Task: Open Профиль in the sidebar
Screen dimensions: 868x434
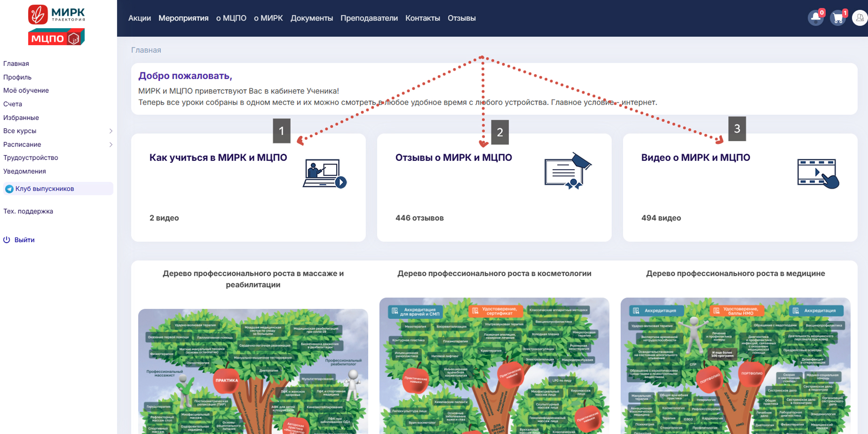Action: 17,77
